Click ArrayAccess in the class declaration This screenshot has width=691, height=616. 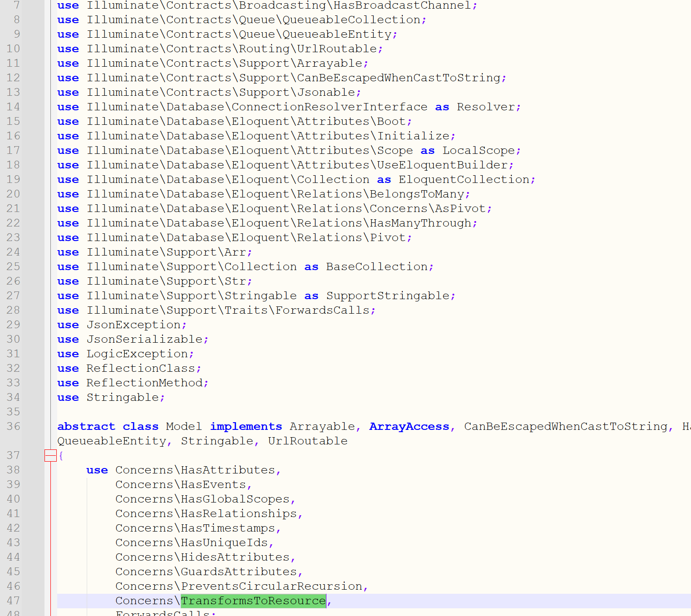(x=409, y=426)
